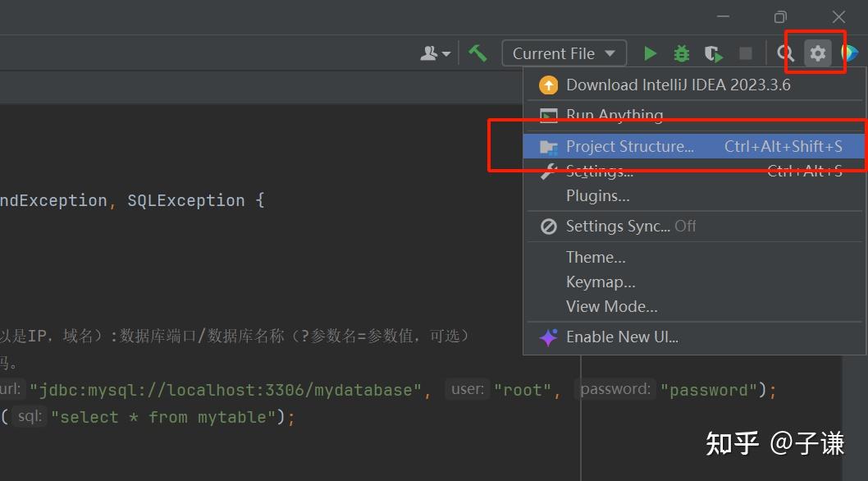Launch Run with Coverage icon
868x481 pixels.
[713, 53]
